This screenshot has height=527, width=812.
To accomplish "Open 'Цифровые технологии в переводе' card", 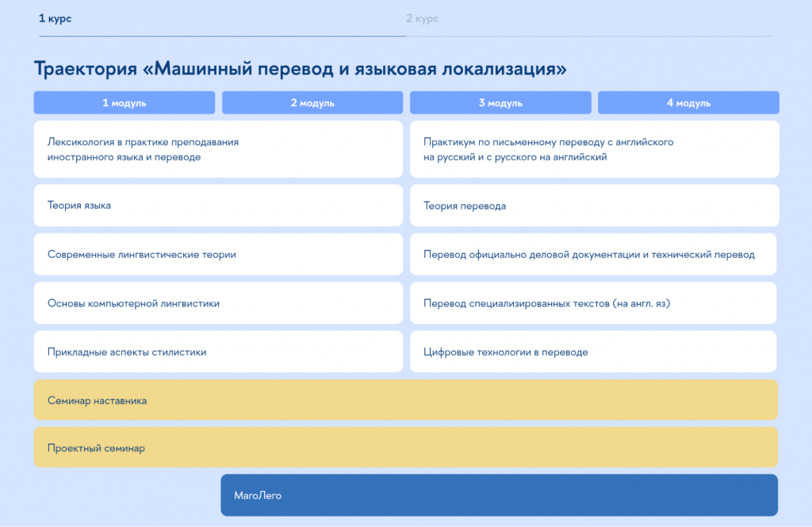I will (593, 352).
